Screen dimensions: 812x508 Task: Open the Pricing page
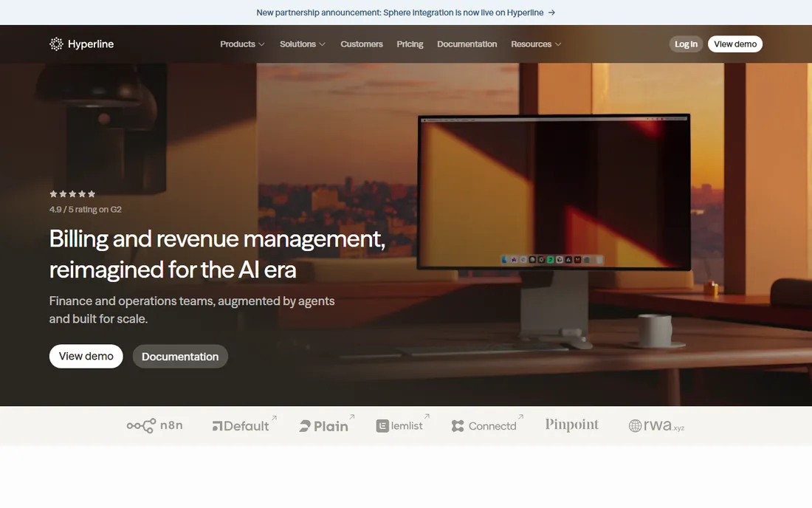pos(410,44)
